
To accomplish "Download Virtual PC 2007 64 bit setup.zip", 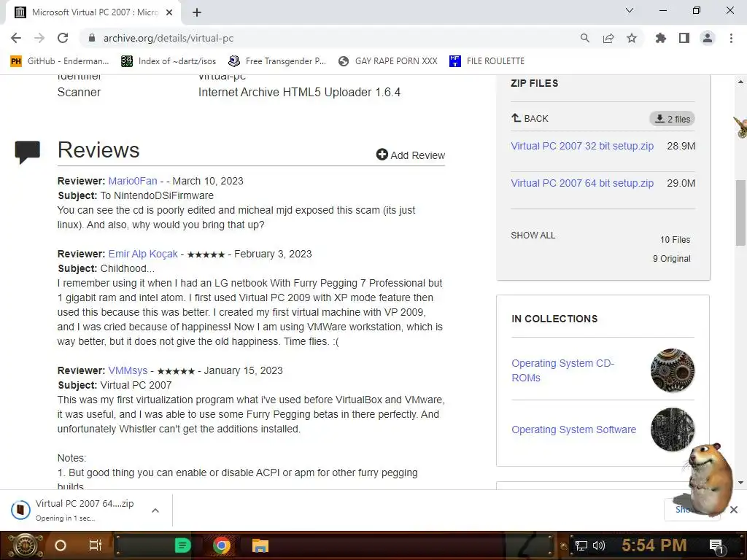I will (582, 183).
